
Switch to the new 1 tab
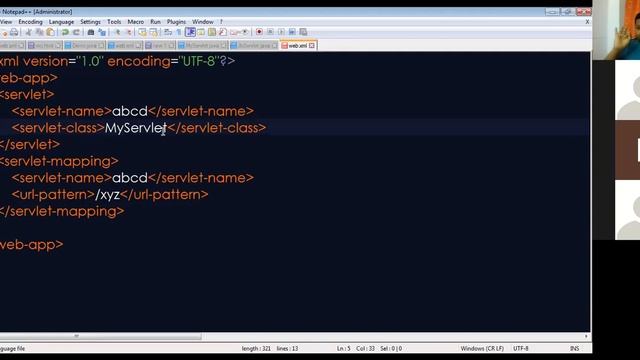[160, 46]
